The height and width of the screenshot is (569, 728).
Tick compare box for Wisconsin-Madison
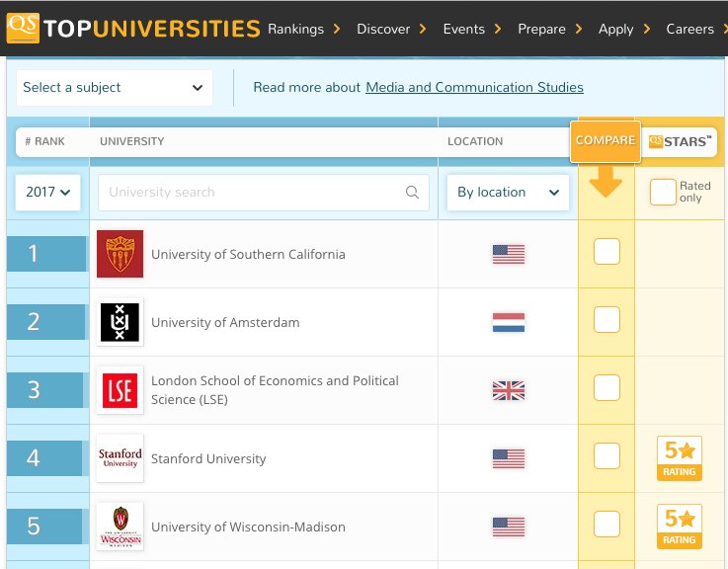click(x=607, y=524)
